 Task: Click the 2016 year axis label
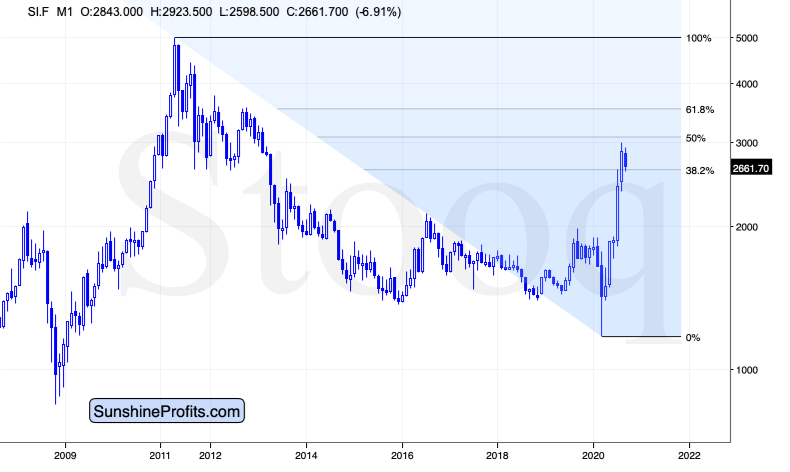pos(402,456)
